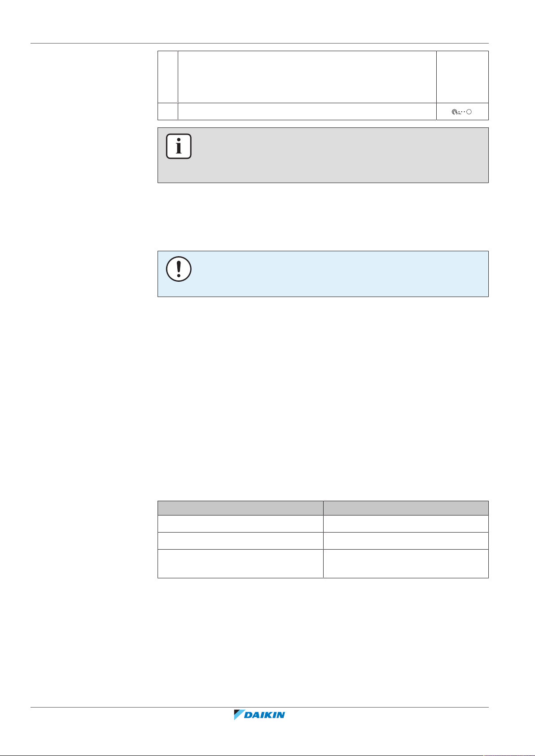Image resolution: width=535 pixels, height=756 pixels.
Task: Click the dial-turn hand icon in table
Action: (456, 112)
